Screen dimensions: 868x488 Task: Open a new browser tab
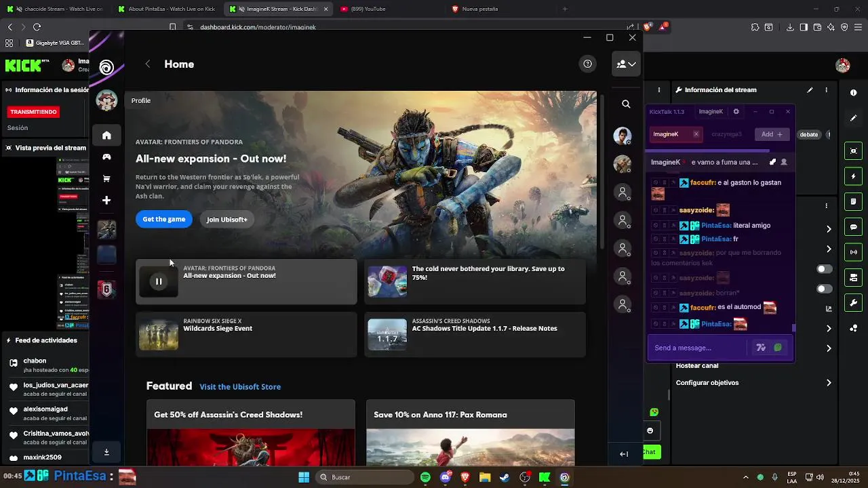(x=564, y=9)
